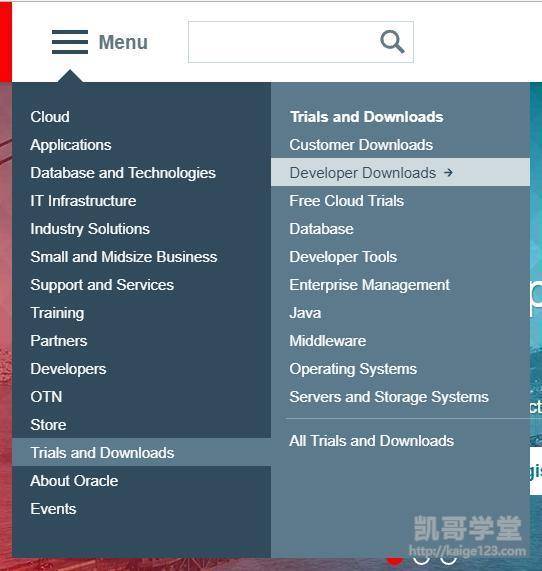Image resolution: width=542 pixels, height=571 pixels.
Task: Open About Oracle menu item
Action: coord(74,481)
